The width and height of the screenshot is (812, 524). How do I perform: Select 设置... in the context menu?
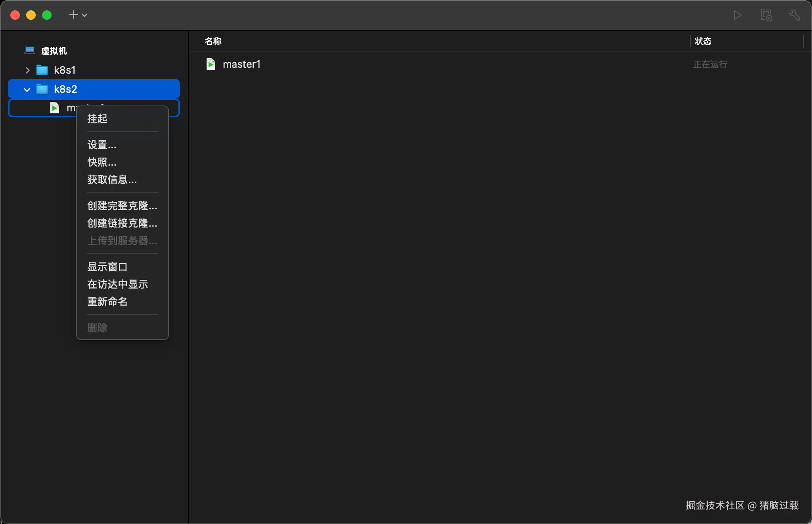(101, 145)
